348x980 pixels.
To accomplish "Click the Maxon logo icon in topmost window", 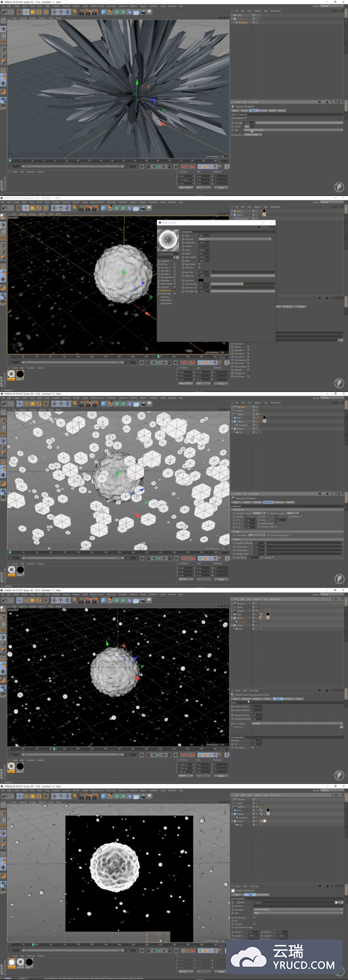I will [339, 187].
